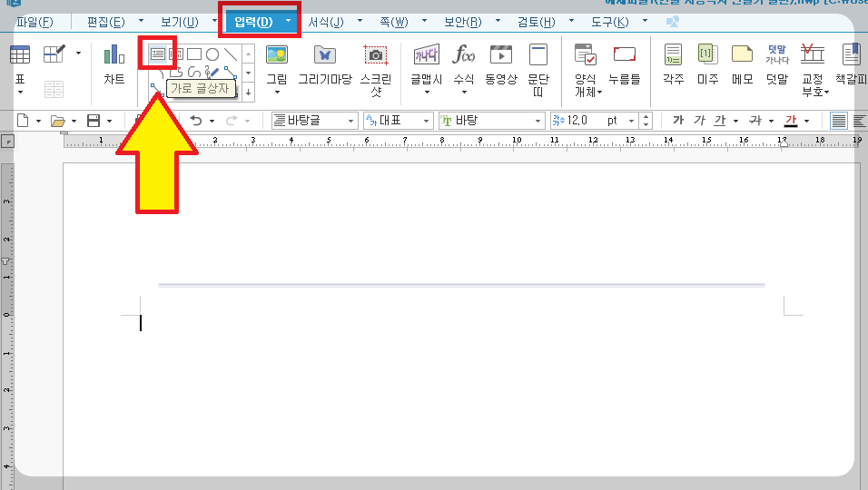The image size is (868, 490).
Task: Insert a picture with 그림 icon
Action: point(277,54)
